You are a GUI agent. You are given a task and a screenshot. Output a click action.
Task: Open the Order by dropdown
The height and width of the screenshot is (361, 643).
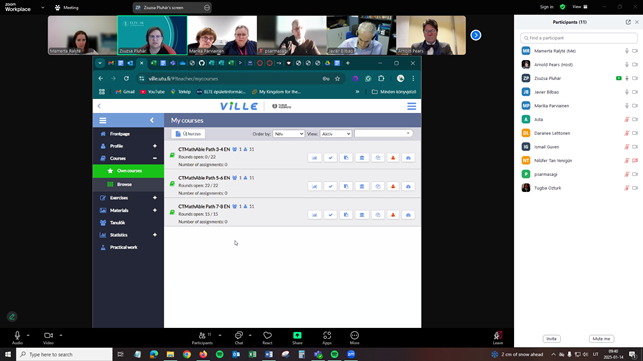click(x=288, y=134)
